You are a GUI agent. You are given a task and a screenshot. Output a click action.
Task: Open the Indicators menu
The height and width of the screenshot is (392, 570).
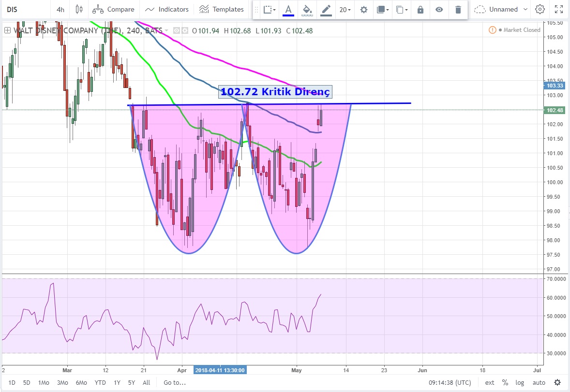coord(167,9)
